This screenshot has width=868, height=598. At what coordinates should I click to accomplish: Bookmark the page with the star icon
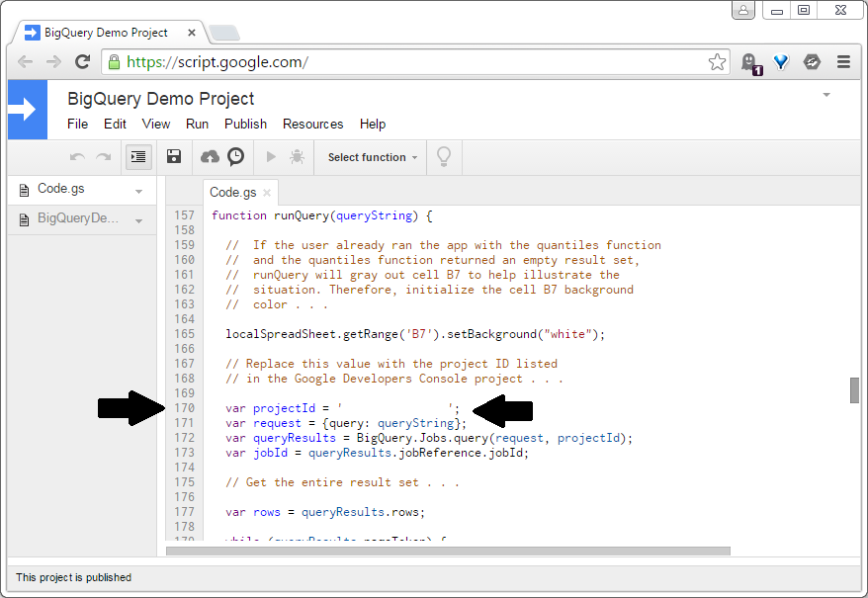[x=717, y=62]
